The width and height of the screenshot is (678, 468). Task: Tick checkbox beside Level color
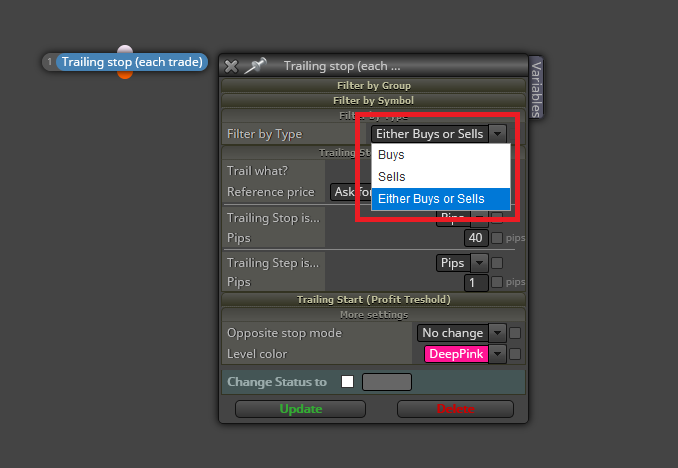pos(515,354)
